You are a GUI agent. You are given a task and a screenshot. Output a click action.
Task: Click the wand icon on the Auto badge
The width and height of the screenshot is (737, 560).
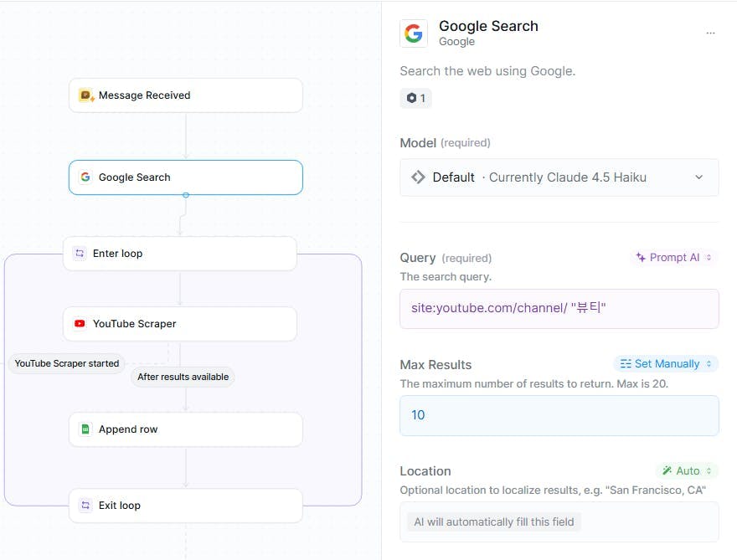coord(667,470)
